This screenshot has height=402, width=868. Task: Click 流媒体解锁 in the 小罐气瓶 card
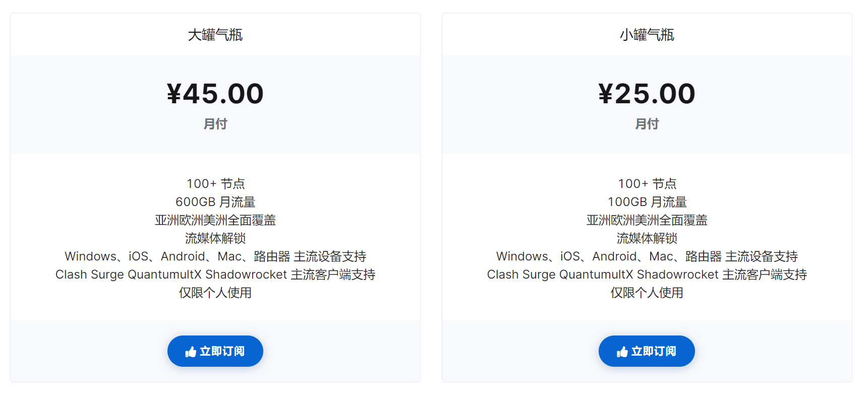647,238
